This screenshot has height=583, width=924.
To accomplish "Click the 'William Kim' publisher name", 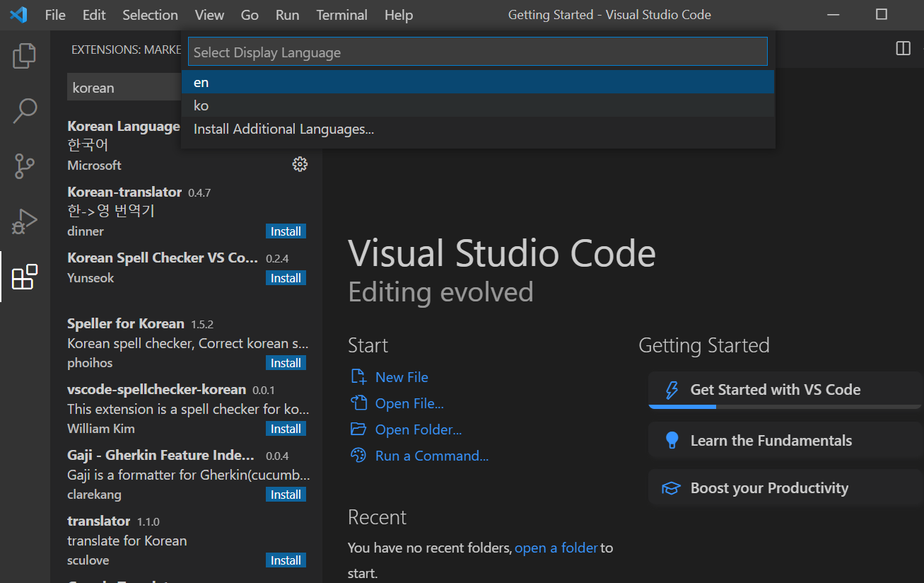I will pyautogui.click(x=100, y=429).
